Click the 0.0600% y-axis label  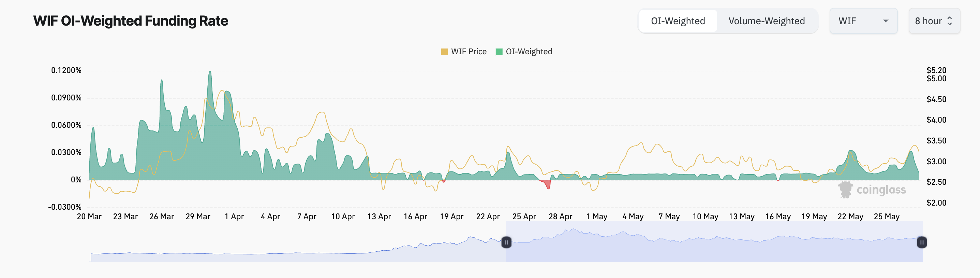point(66,125)
